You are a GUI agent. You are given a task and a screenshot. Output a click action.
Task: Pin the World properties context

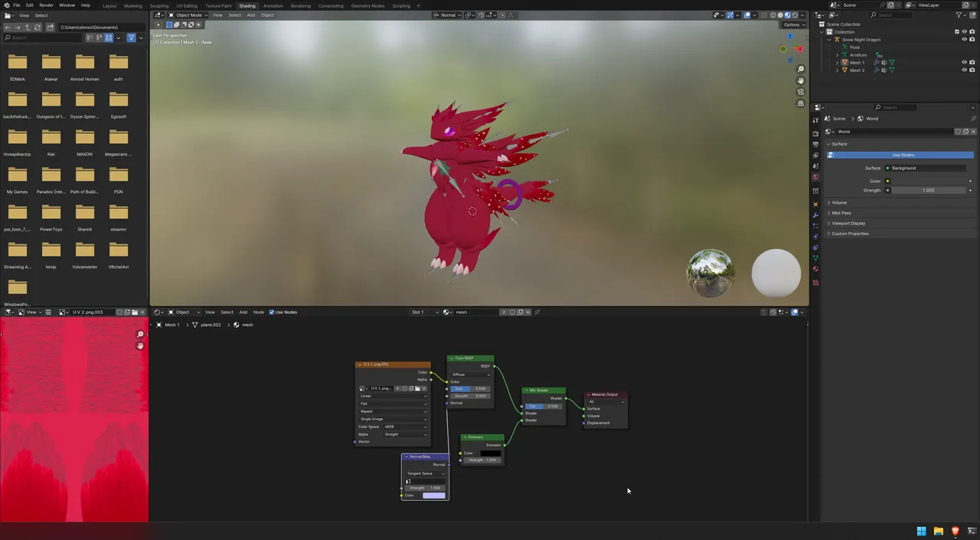[973, 119]
